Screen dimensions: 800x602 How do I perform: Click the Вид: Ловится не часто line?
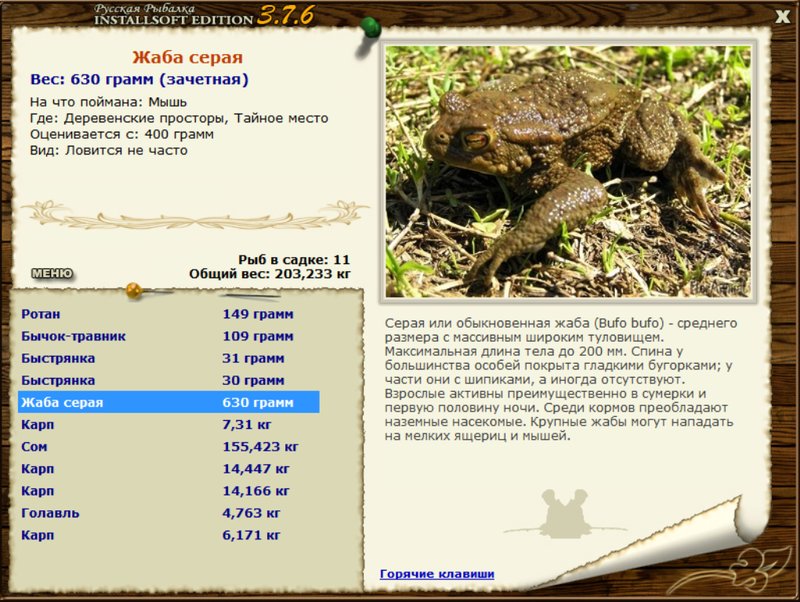pos(109,150)
